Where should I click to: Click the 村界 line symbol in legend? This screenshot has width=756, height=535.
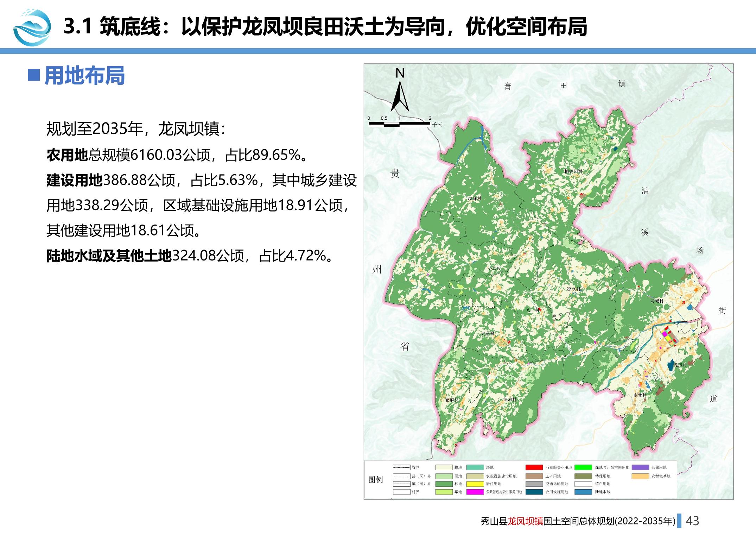(401, 492)
